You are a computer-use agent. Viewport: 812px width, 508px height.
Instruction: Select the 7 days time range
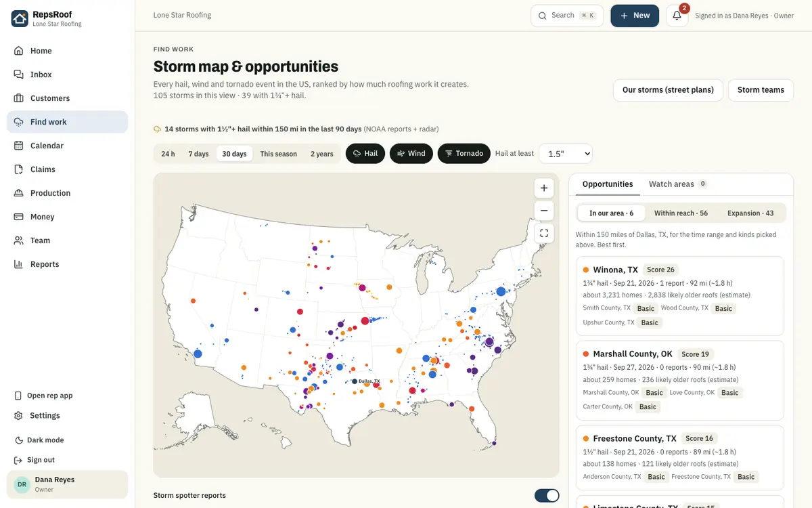pyautogui.click(x=198, y=154)
